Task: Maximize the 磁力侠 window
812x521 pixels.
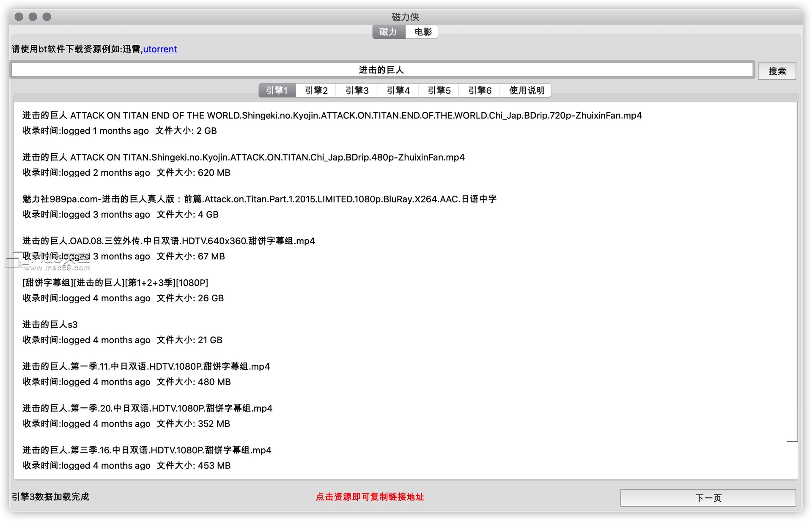Action: pyautogui.click(x=47, y=16)
